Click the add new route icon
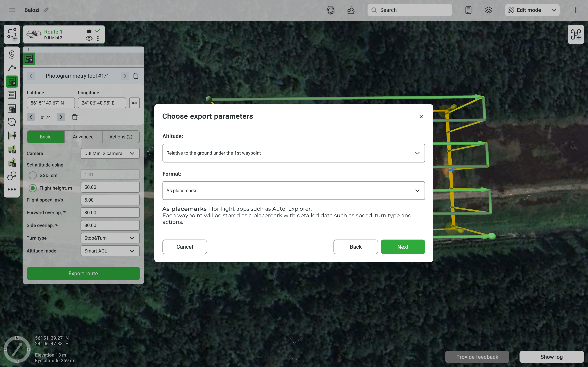The height and width of the screenshot is (367, 588). click(12, 34)
